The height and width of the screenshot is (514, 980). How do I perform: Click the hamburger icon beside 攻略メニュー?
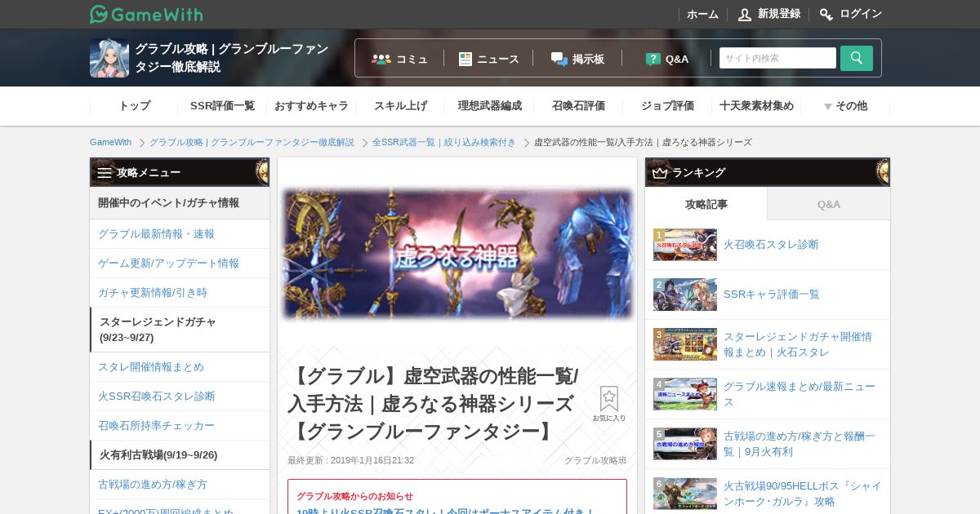[x=105, y=172]
